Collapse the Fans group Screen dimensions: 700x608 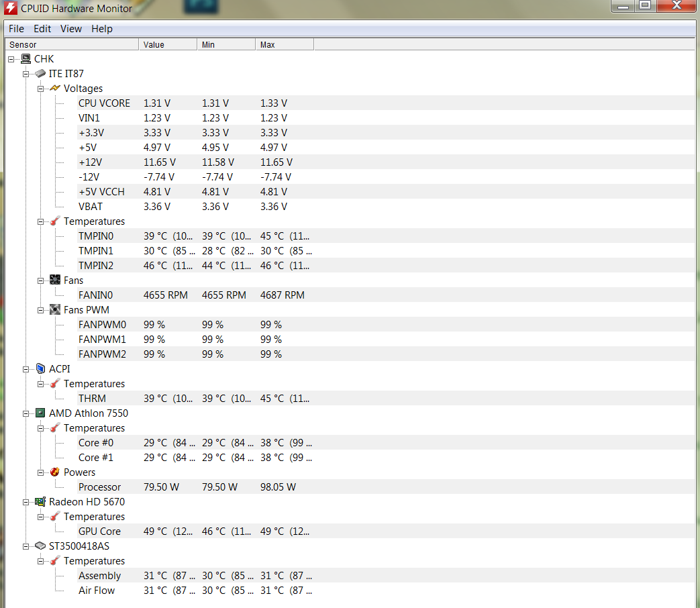(41, 281)
